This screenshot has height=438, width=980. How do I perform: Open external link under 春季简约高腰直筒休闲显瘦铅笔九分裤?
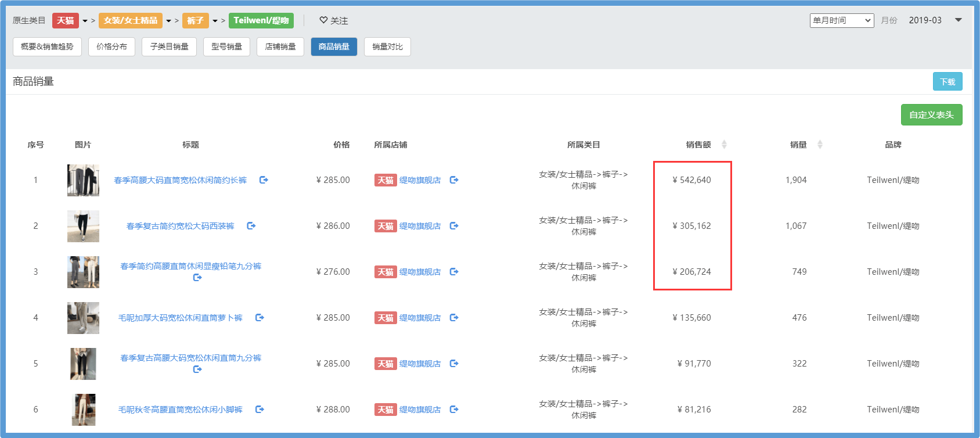coord(197,278)
